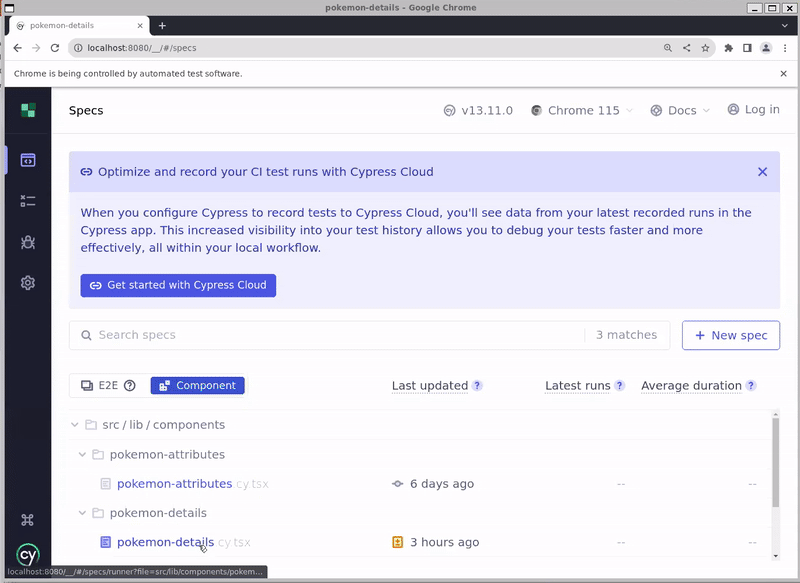Click the Last updated column header
The image size is (800, 583).
pyautogui.click(x=430, y=386)
